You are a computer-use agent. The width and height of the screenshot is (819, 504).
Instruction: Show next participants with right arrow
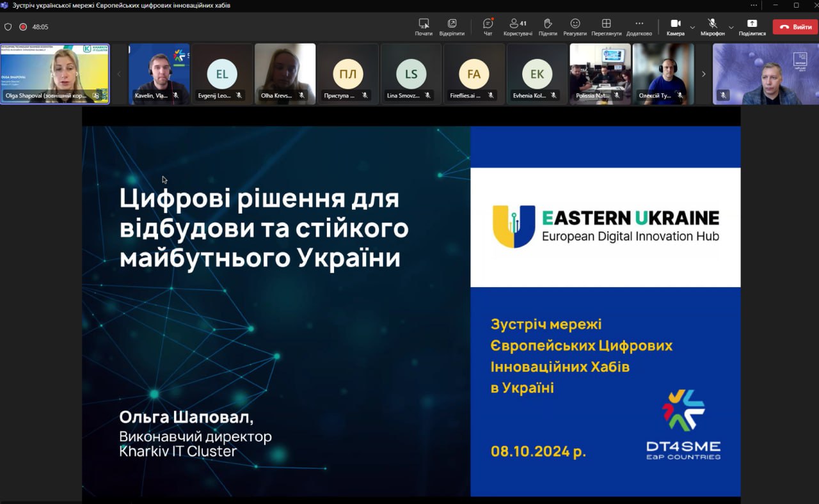(703, 74)
